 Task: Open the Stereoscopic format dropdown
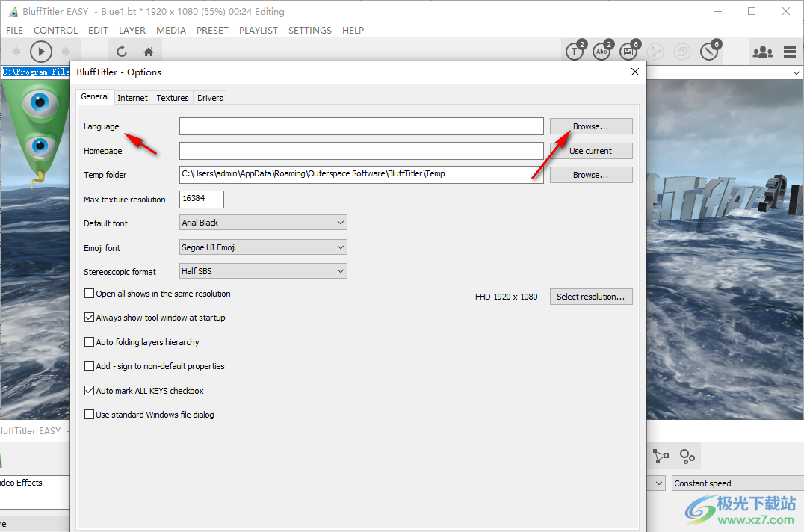click(x=263, y=271)
